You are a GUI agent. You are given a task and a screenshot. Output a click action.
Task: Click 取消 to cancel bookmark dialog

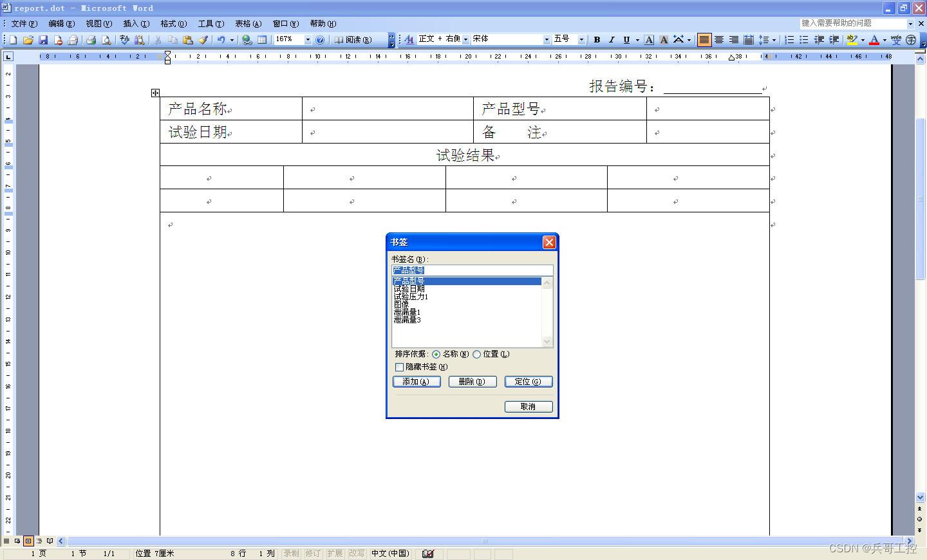[x=529, y=407]
